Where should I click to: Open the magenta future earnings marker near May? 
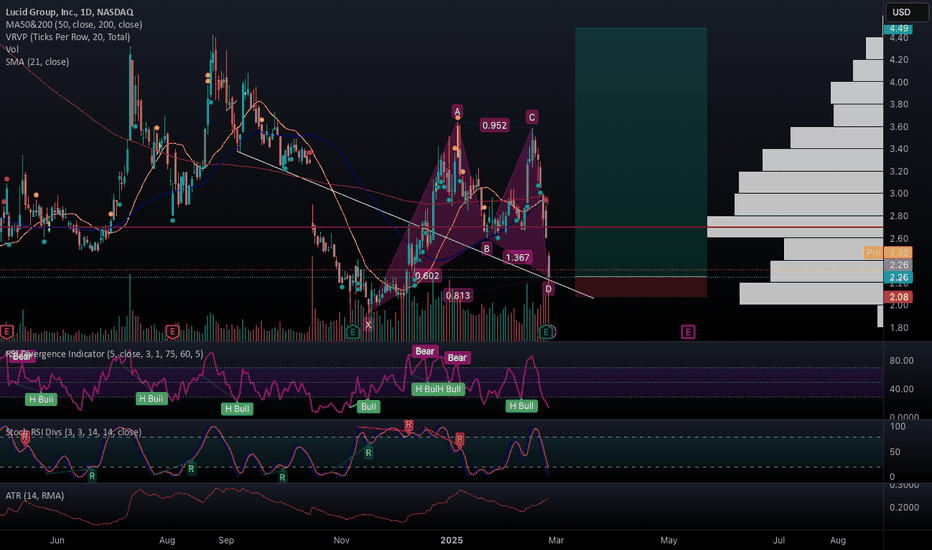click(x=688, y=332)
